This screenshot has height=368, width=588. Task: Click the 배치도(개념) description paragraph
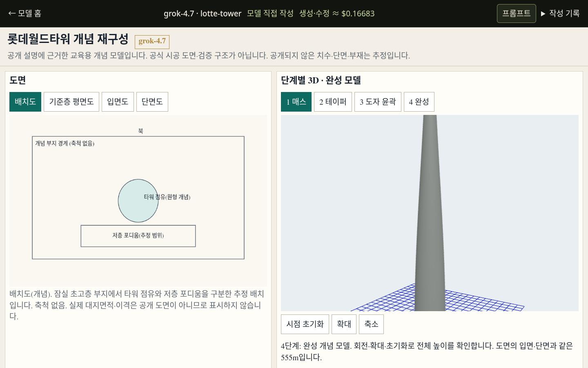(137, 305)
